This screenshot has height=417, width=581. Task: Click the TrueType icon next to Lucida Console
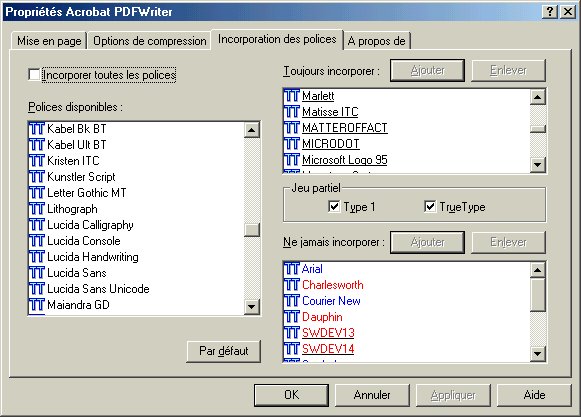[36, 241]
